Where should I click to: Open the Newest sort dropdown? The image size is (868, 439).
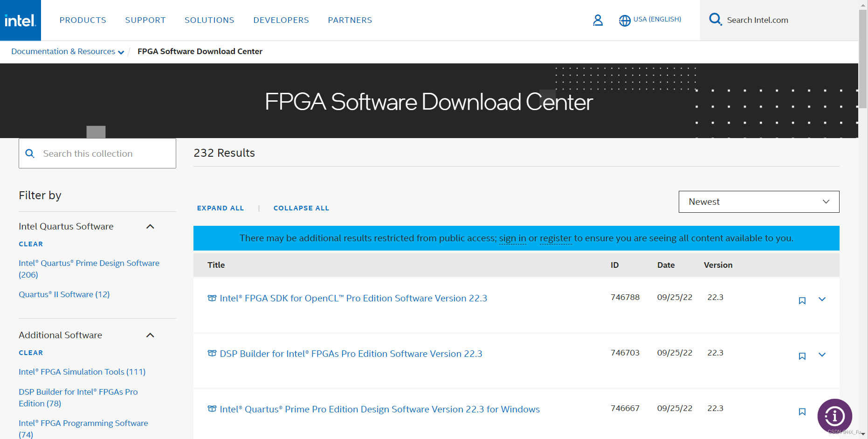pyautogui.click(x=759, y=202)
